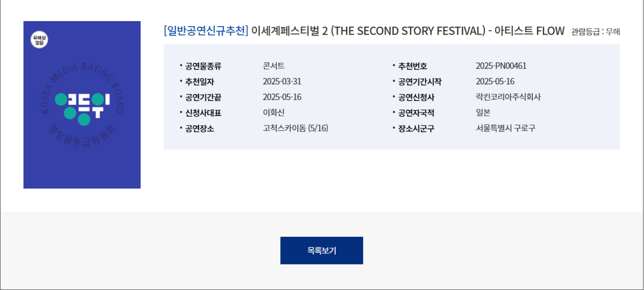Click the 장소시군구 value 서울특별시 구로구

tap(506, 128)
